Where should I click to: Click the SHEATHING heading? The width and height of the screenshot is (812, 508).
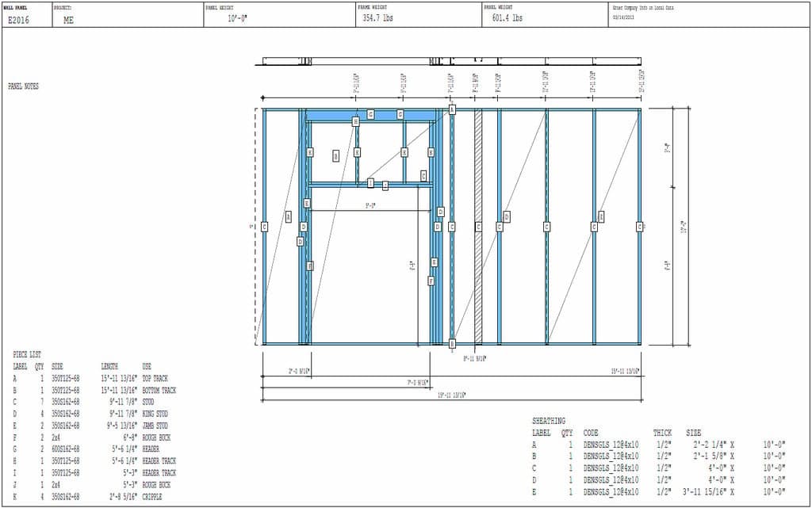549,421
